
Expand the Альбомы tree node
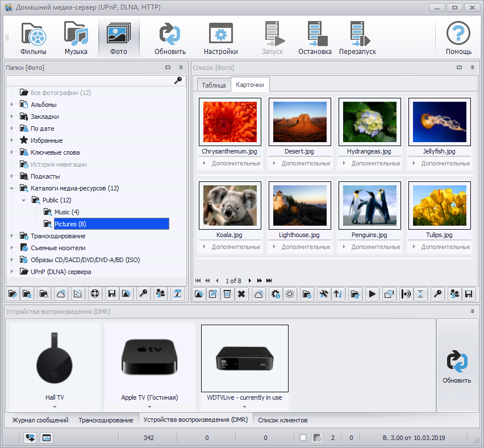coord(11,105)
